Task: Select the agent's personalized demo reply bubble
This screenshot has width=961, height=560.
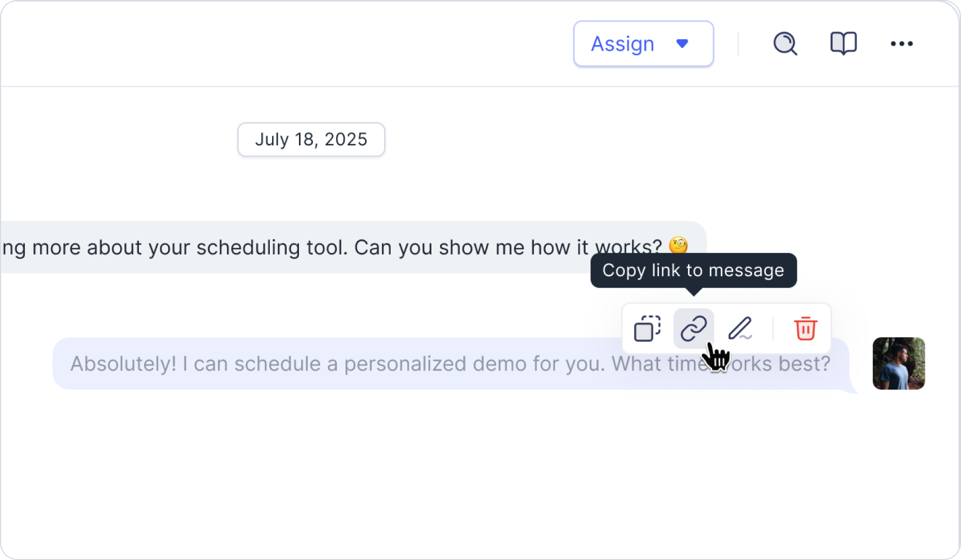Action: [451, 363]
